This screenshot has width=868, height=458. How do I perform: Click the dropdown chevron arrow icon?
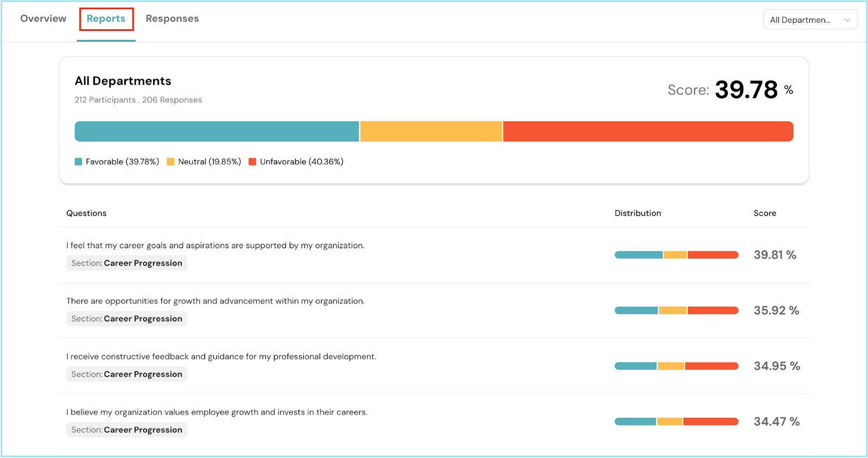pos(847,20)
